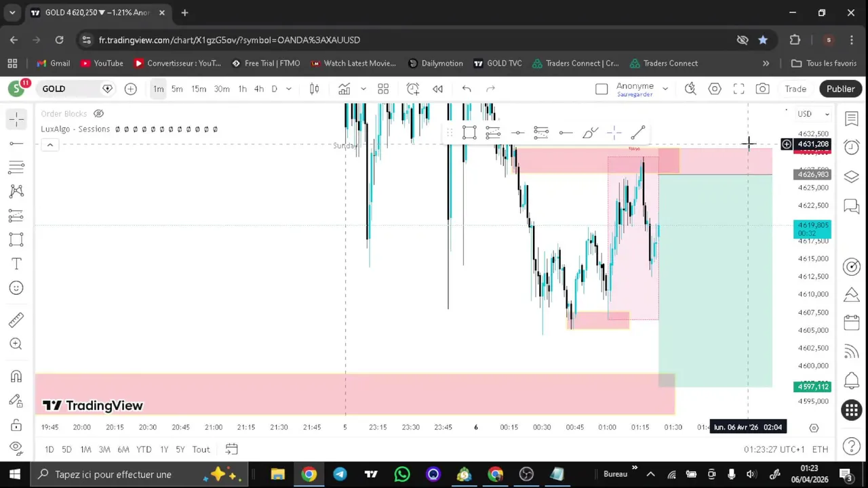The image size is (868, 488).
Task: Open the USD currency dropdown
Action: pyautogui.click(x=813, y=114)
